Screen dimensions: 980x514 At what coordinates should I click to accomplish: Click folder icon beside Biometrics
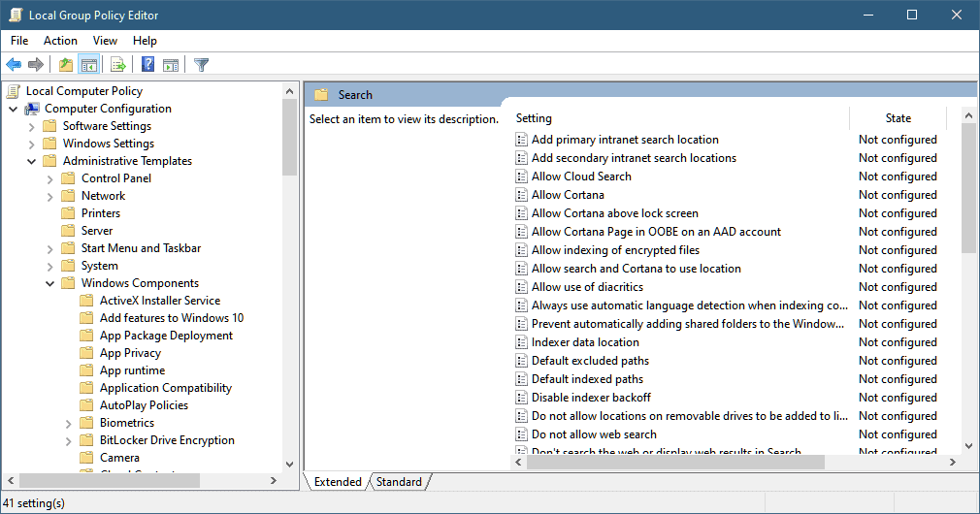click(87, 423)
